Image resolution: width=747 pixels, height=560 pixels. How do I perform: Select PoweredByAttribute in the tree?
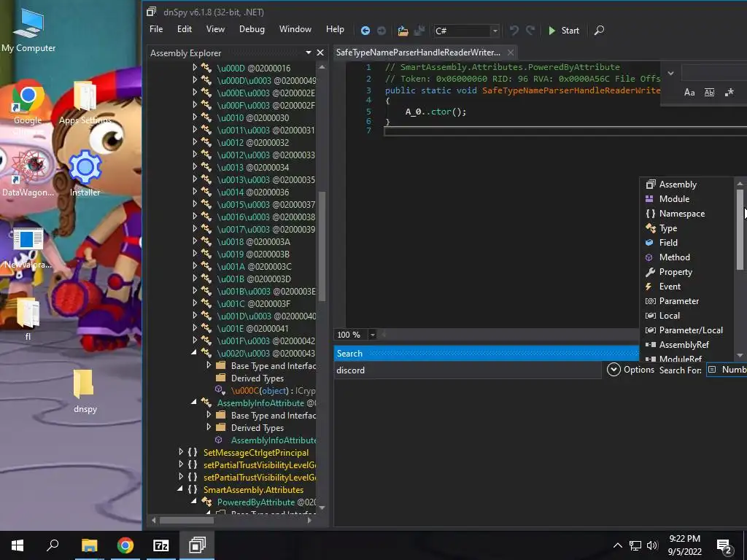tap(266, 502)
